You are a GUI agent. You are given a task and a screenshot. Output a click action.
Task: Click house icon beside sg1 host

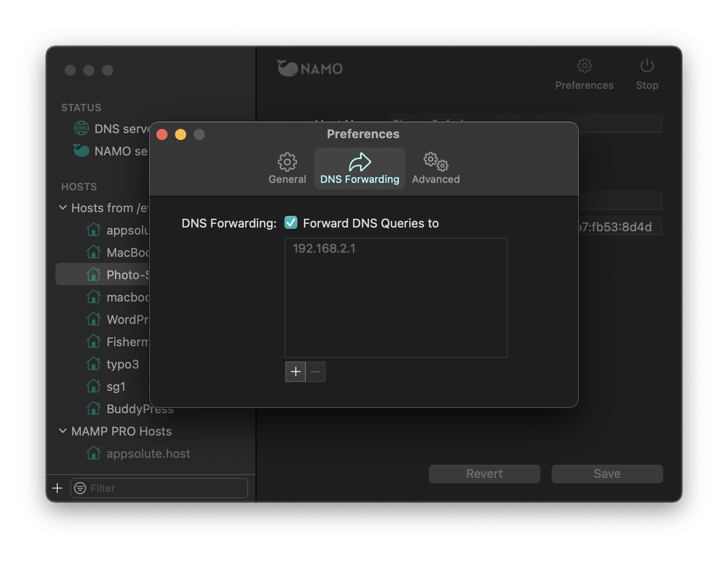point(94,386)
